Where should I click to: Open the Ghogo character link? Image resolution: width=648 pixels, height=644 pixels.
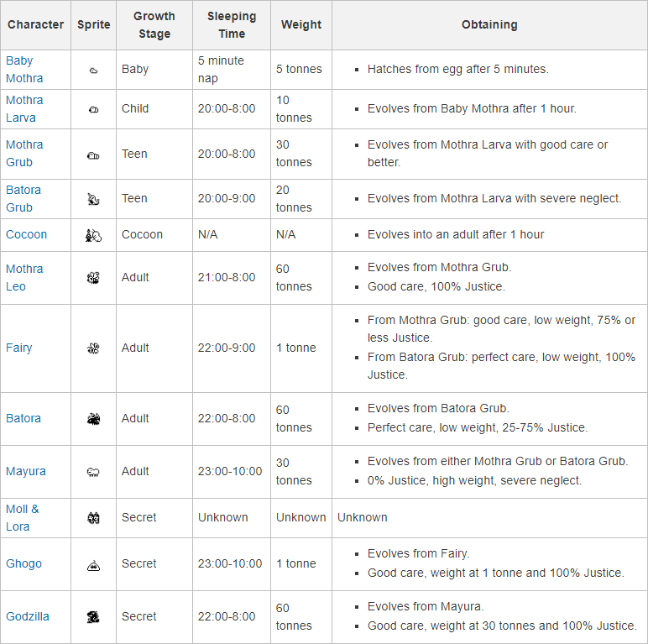point(24,563)
